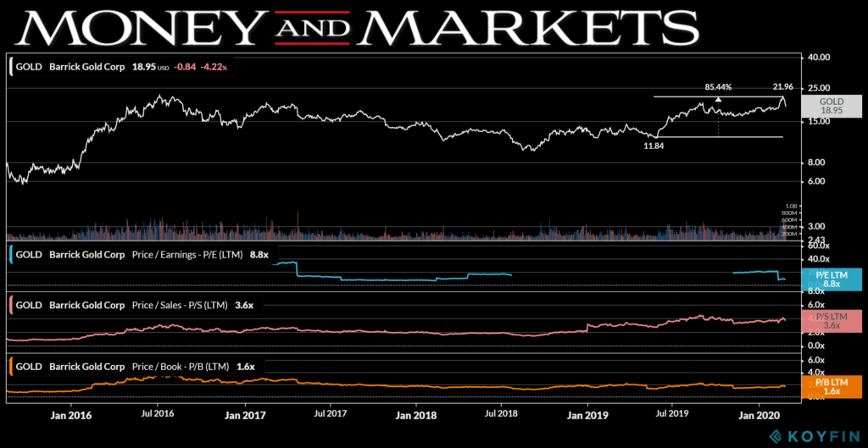Click the 15.00 price axis label

click(x=818, y=122)
